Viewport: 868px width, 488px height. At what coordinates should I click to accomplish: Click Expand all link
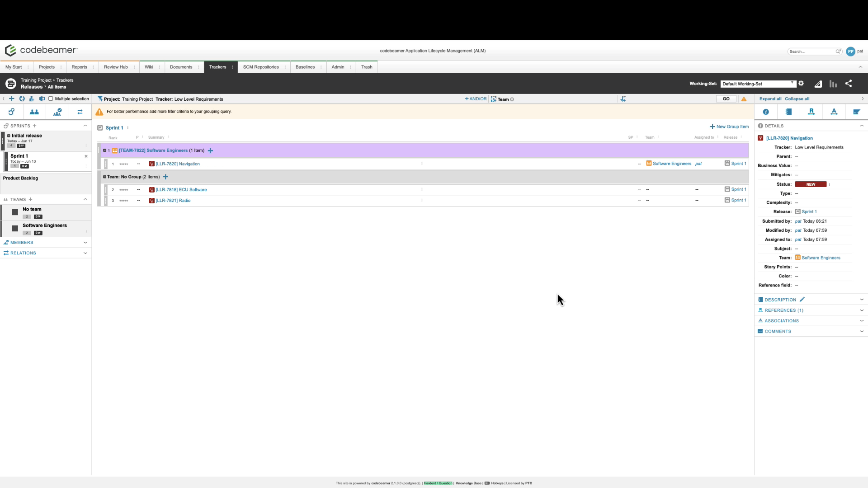[770, 99]
